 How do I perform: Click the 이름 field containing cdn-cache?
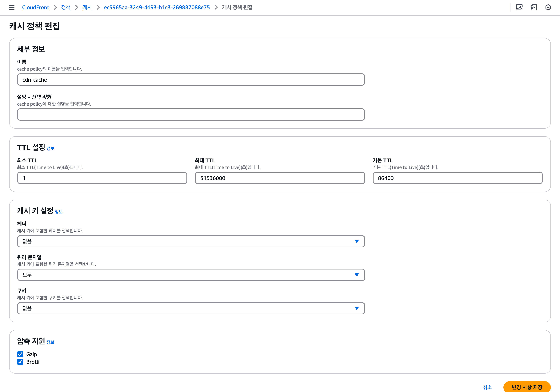[191, 80]
